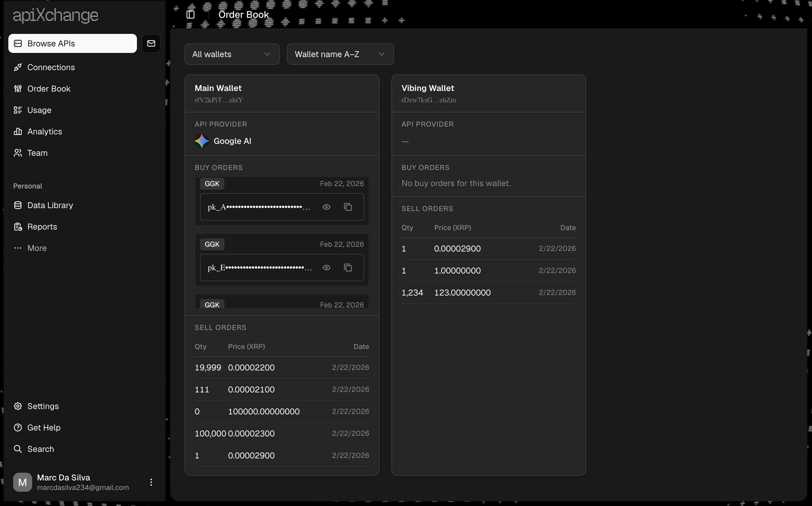This screenshot has width=812, height=506.
Task: Copy the pk_E API key
Action: pos(348,268)
